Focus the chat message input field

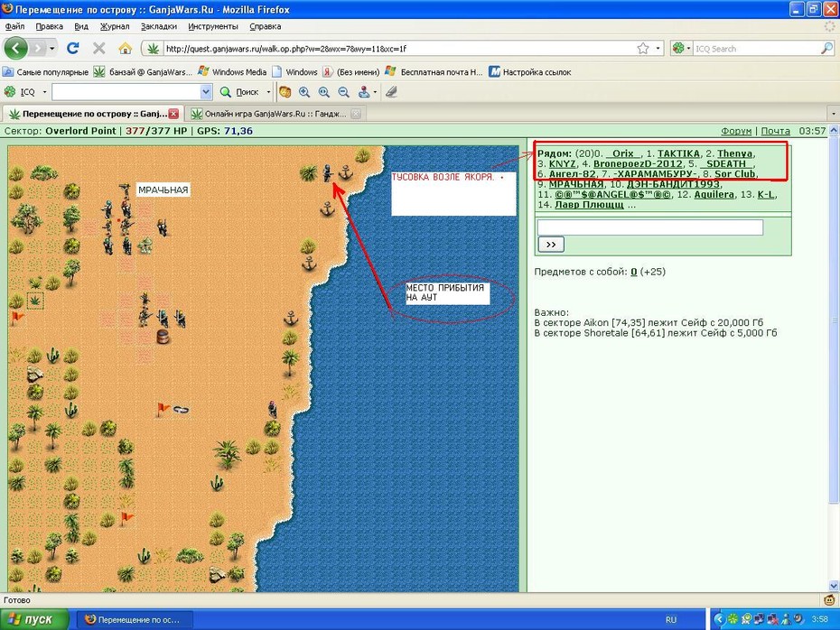click(650, 227)
